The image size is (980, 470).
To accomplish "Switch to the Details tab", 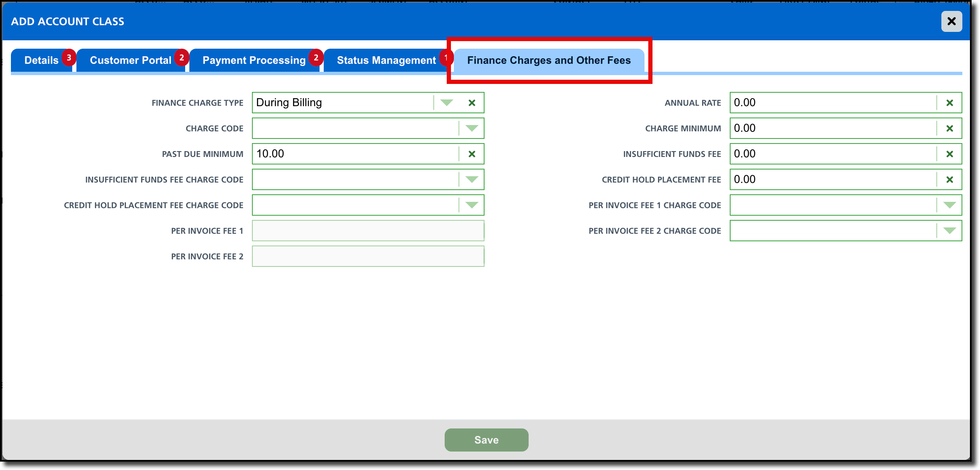I will [41, 60].
